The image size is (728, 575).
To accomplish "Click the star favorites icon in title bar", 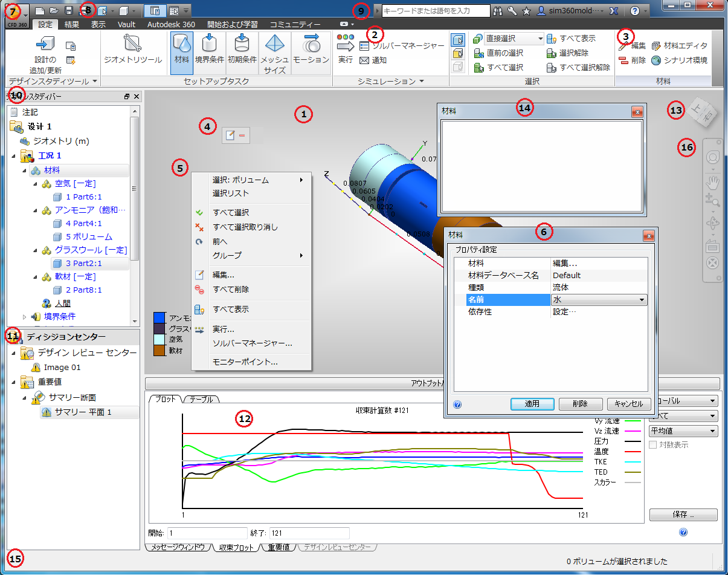I will [526, 11].
